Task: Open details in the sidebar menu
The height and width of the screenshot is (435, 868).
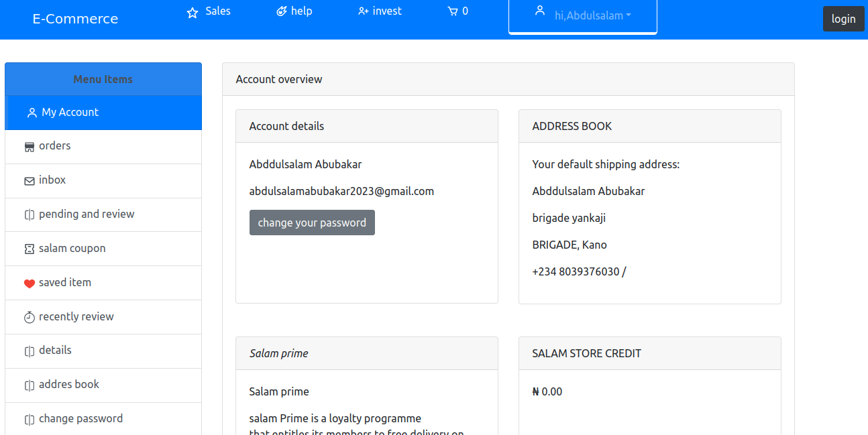Action: point(103,351)
